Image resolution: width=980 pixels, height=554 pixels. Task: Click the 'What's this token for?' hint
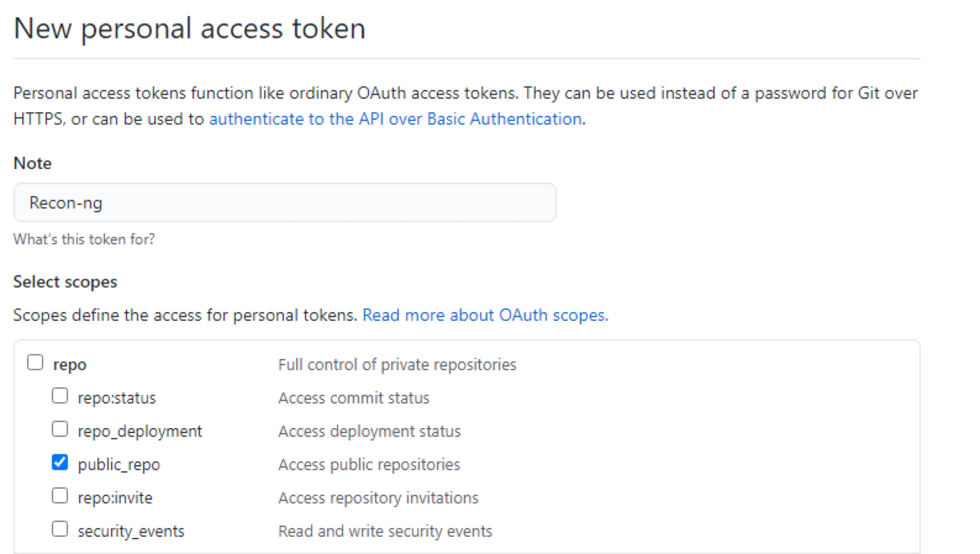click(x=84, y=239)
